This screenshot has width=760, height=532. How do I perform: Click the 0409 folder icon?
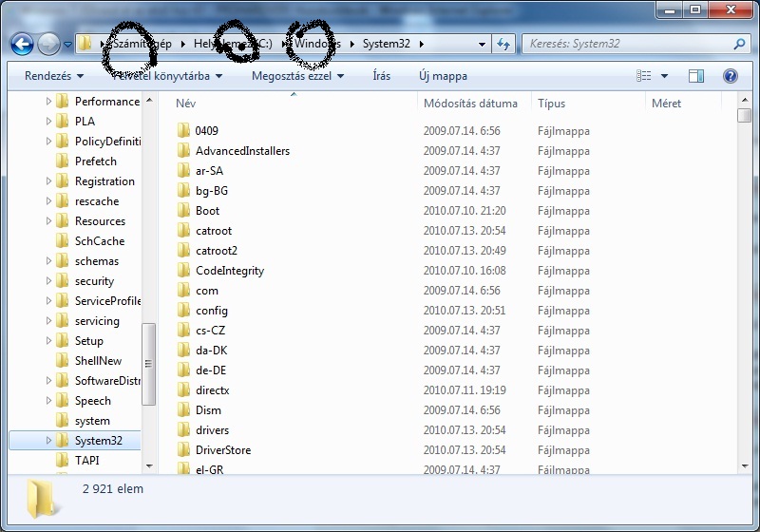[x=183, y=130]
